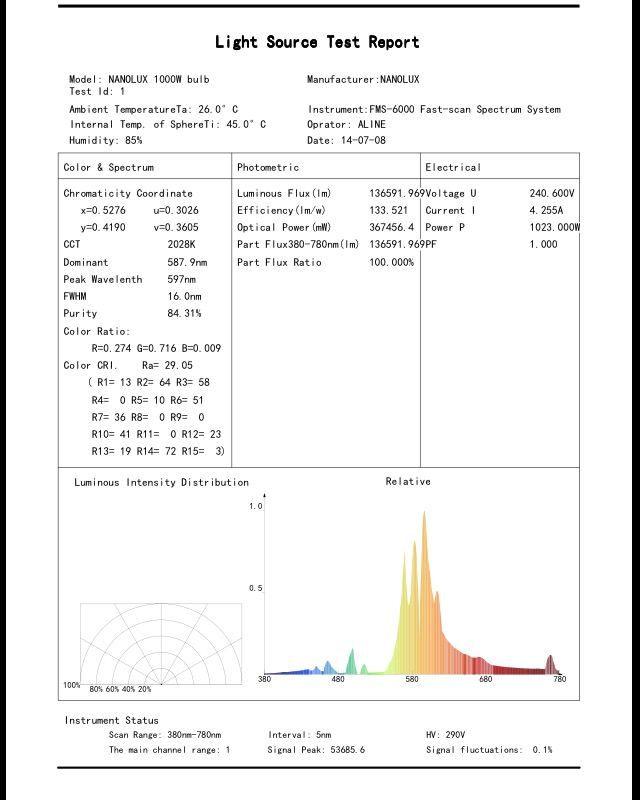This screenshot has height=800, width=640.
Task: Click the 'Chromaticity Coordinate' label
Action: pyautogui.click(x=128, y=193)
